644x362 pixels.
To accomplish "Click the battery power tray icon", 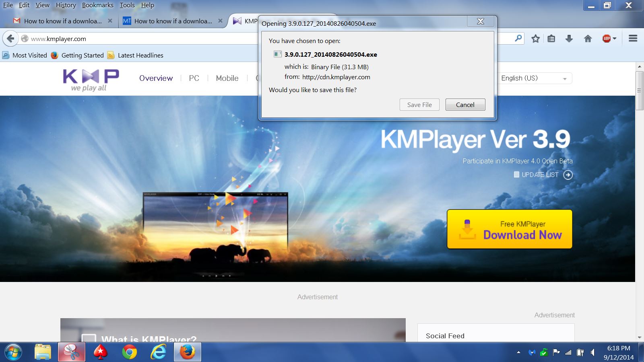I will pos(580,353).
